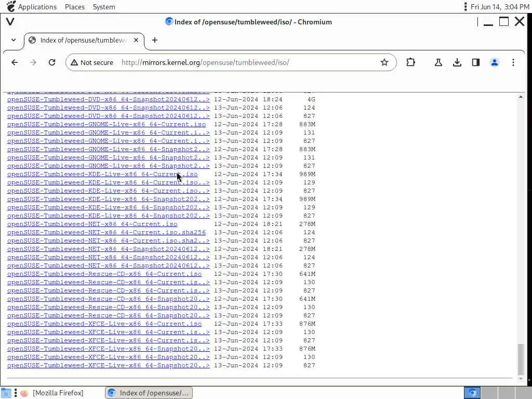Open XFCE-Live Snapshot20 link sized 876M
Image resolution: width=532 pixels, height=399 pixels.
pos(108,349)
